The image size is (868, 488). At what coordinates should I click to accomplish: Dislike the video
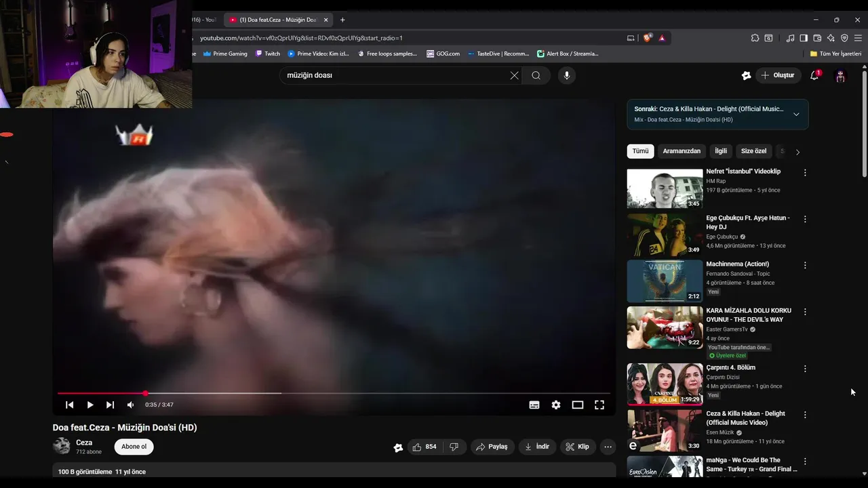(454, 447)
